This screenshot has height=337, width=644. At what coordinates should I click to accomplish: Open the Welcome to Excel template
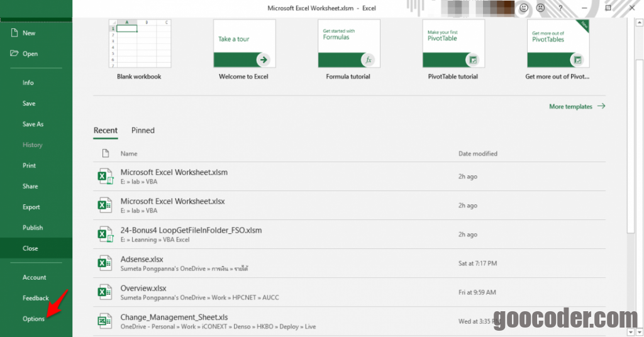point(244,49)
